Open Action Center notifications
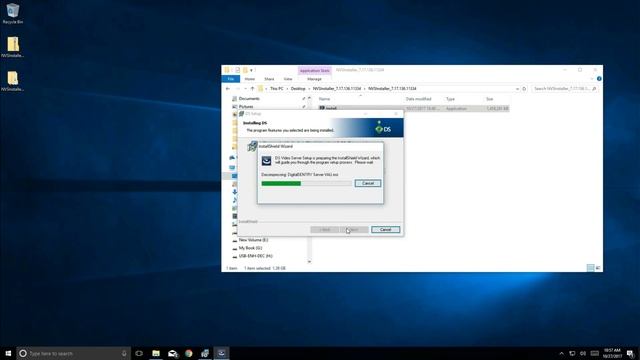Image resolution: width=640 pixels, height=360 pixels. pos(631,353)
